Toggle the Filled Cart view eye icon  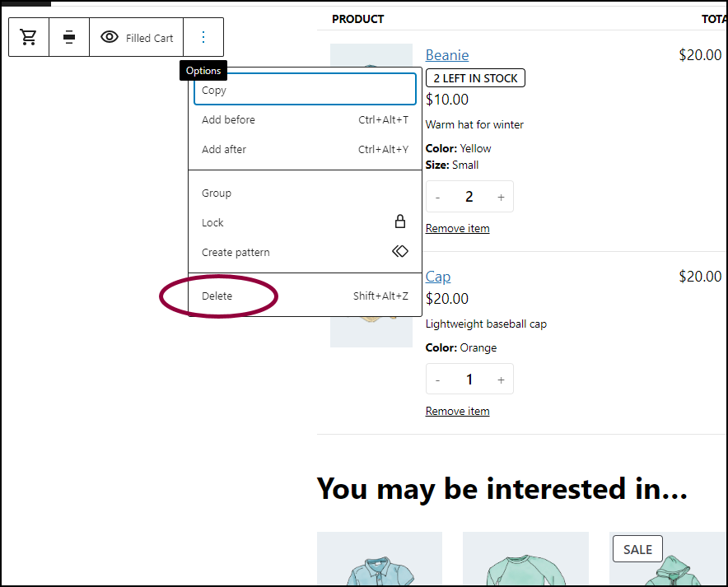110,37
